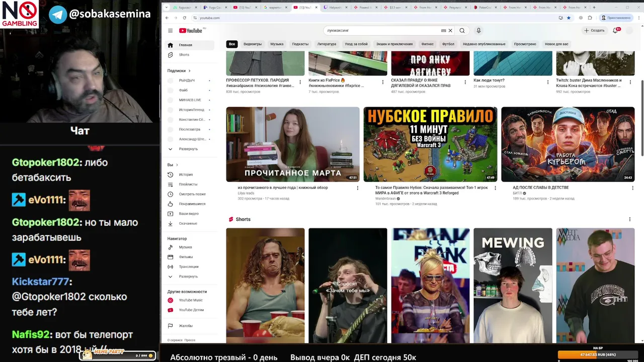
Task: Open Films in the Navigator section
Action: [190, 257]
